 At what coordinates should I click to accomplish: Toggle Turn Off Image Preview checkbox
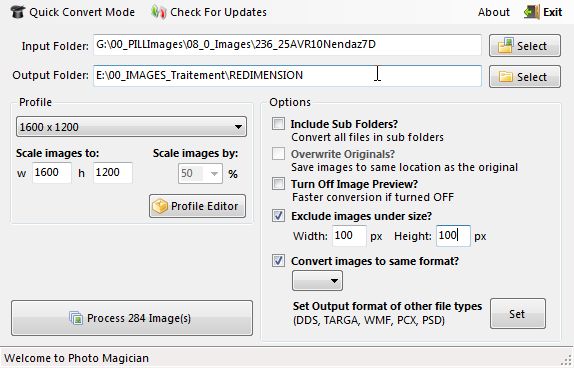pos(278,183)
